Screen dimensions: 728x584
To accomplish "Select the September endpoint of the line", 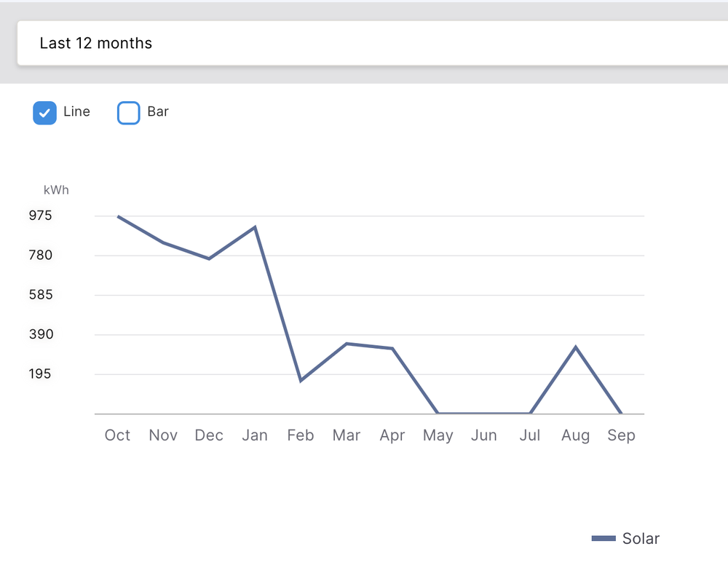I will tap(621, 413).
